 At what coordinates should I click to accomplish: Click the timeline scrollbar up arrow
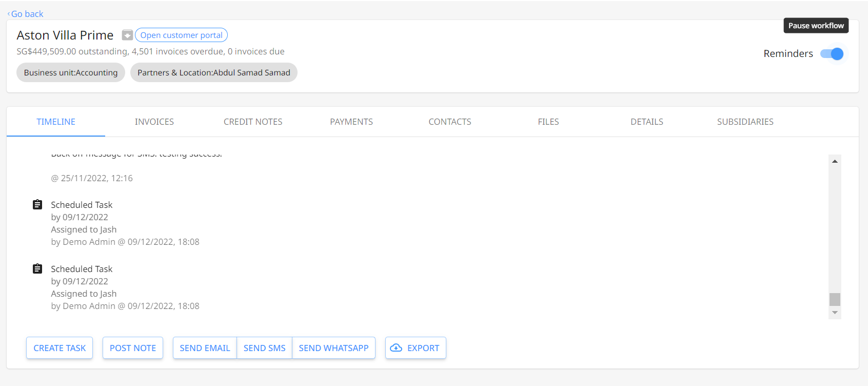click(835, 161)
